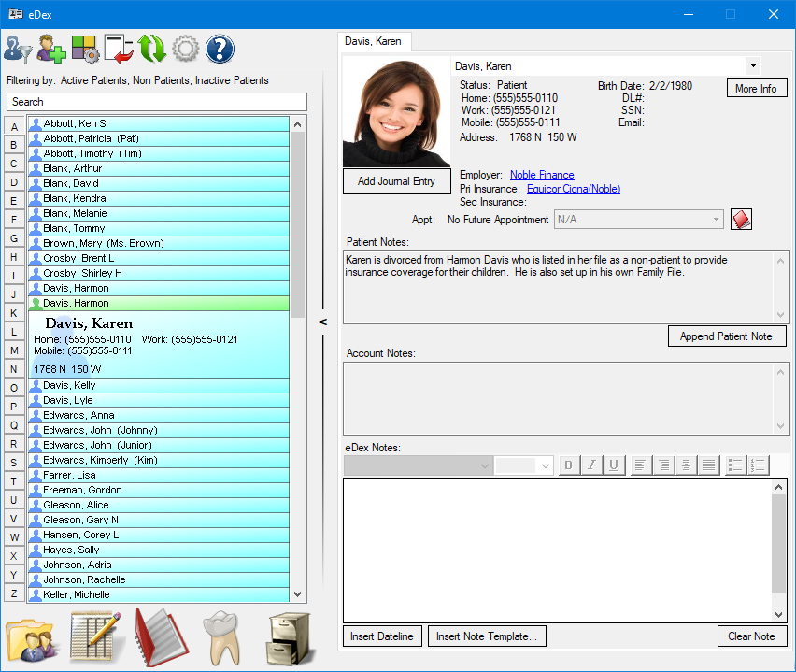796x672 pixels.
Task: Toggle Bold formatting in eDex Notes
Action: (x=570, y=465)
